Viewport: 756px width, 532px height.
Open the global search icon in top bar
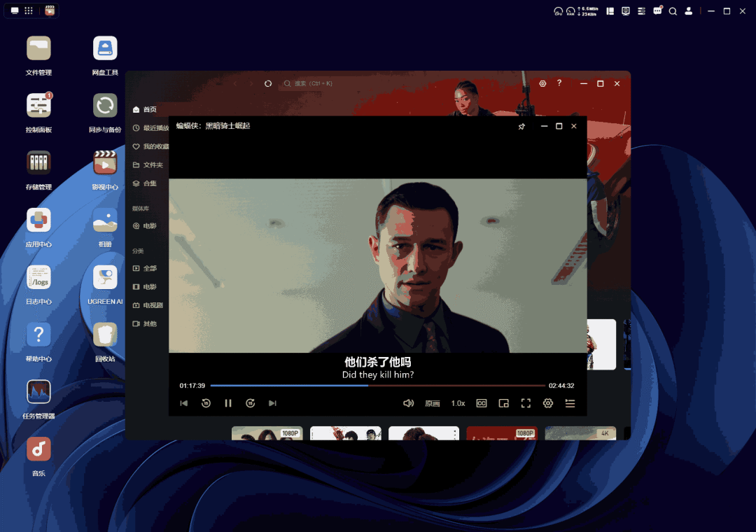(673, 11)
